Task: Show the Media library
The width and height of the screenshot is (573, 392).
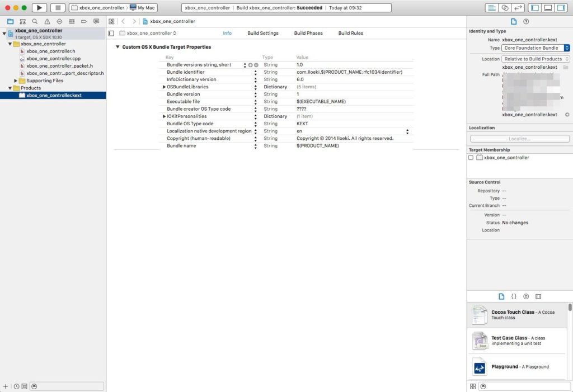Action: point(538,296)
